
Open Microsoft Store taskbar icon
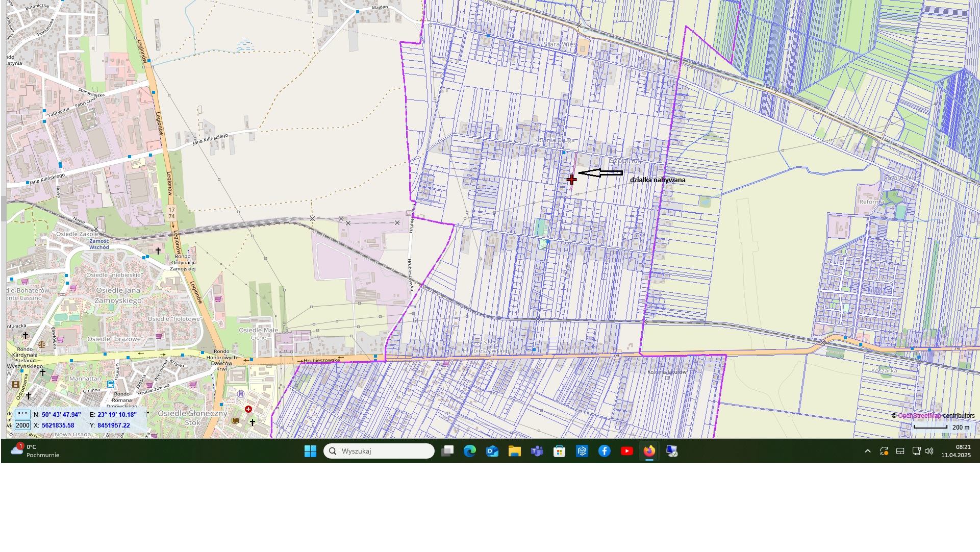[559, 451]
